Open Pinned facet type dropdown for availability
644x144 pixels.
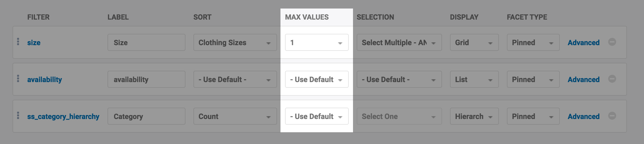coord(533,80)
